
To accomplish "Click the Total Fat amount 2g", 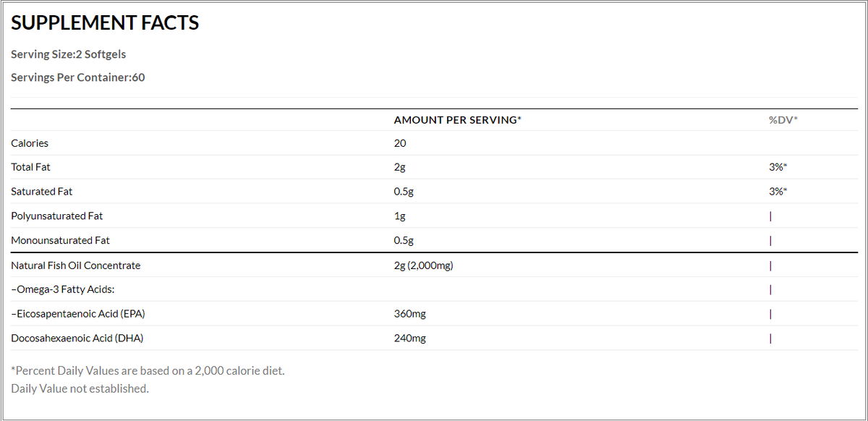I will [x=399, y=167].
